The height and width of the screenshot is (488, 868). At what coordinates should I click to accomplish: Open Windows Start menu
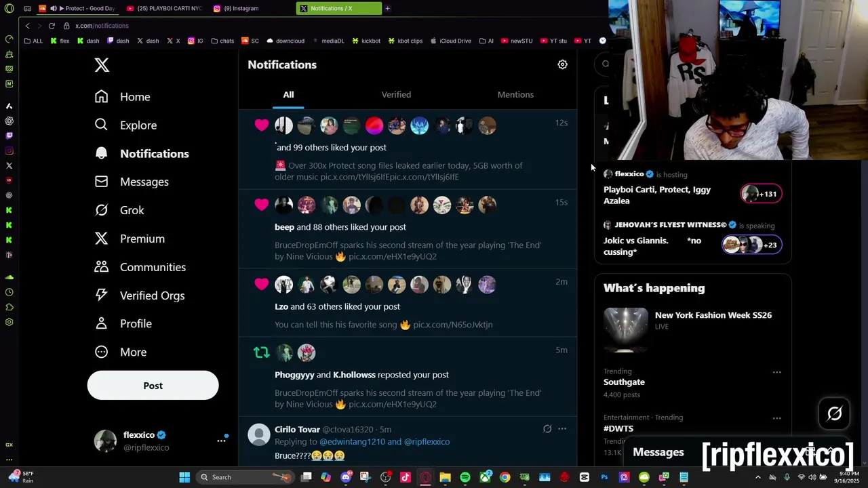coord(184,477)
